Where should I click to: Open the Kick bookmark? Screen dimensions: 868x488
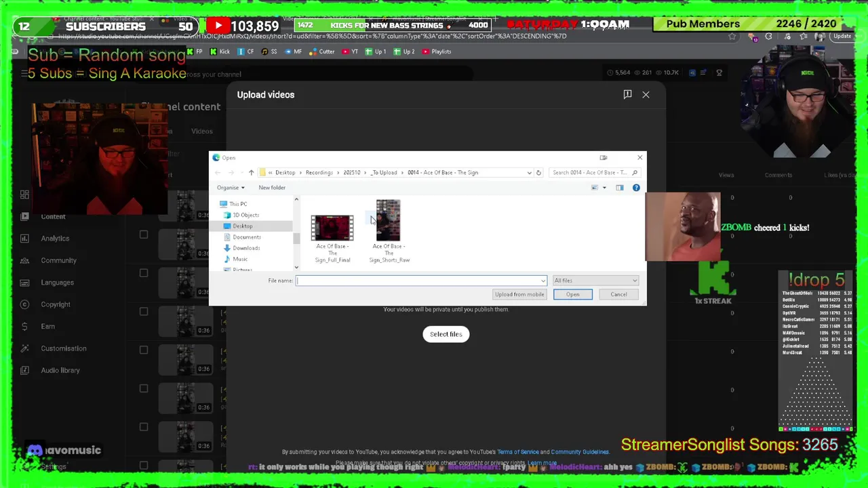click(x=220, y=52)
